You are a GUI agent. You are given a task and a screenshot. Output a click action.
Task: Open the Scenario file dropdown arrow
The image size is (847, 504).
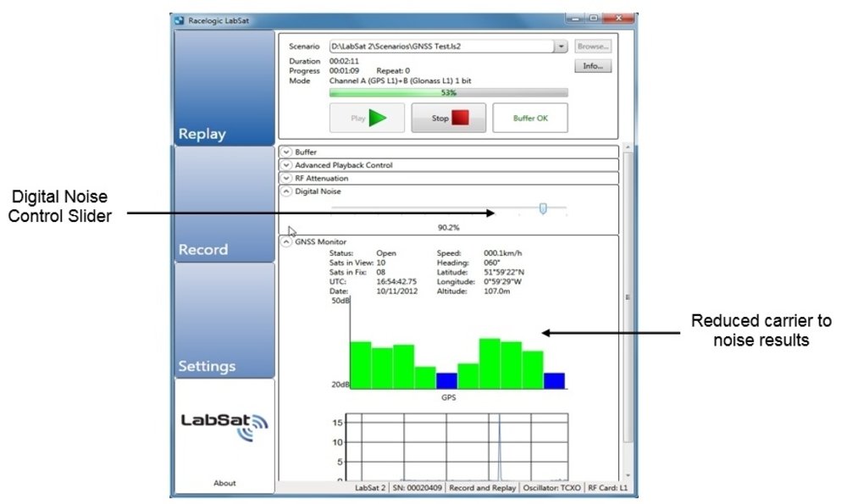coord(560,47)
